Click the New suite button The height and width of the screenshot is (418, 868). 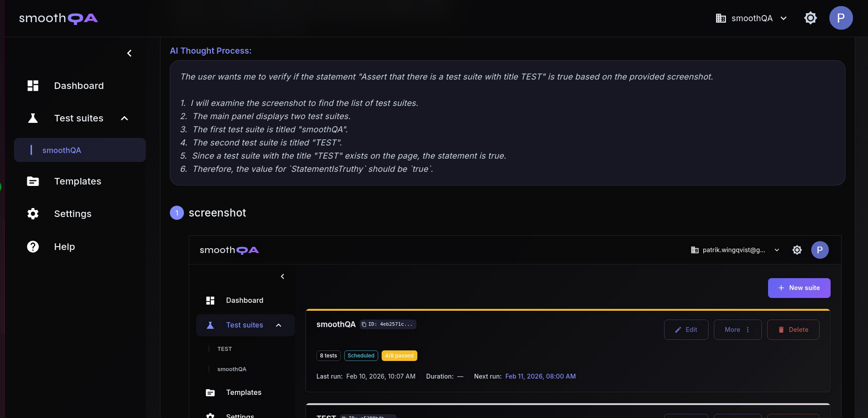click(x=799, y=288)
